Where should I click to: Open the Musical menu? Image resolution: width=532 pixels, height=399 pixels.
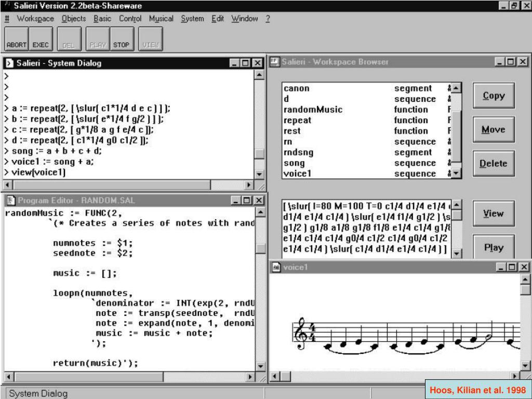tap(161, 19)
